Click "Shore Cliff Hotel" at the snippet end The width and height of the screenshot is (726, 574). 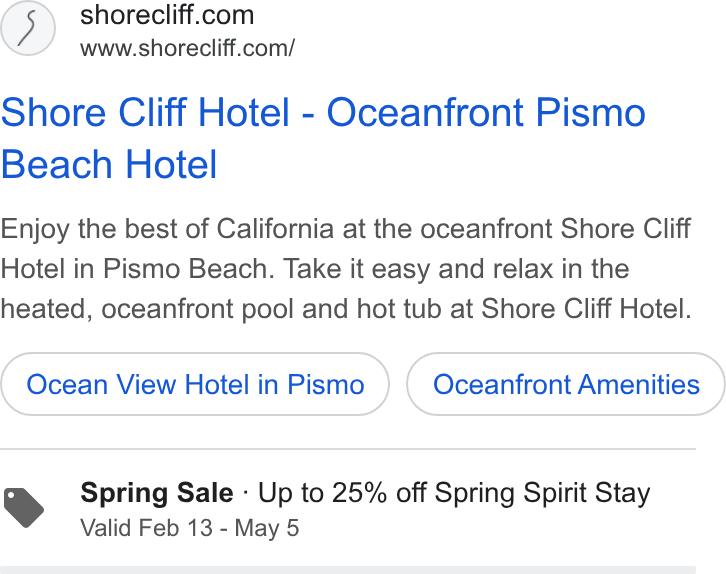pos(586,309)
